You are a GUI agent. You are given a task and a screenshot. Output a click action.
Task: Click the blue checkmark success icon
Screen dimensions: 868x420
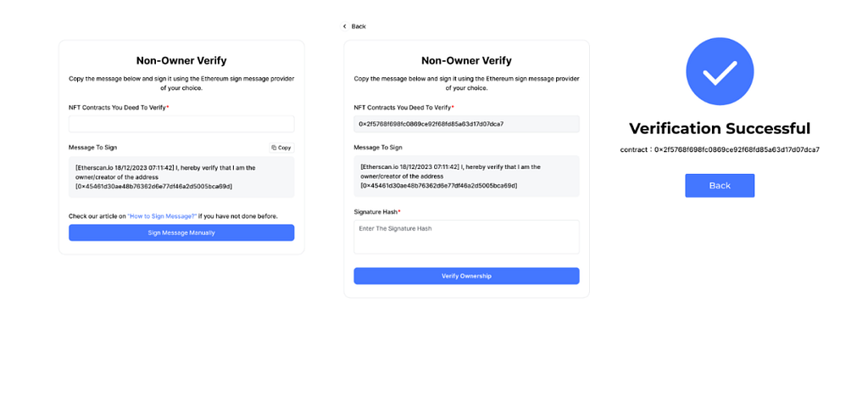click(720, 71)
